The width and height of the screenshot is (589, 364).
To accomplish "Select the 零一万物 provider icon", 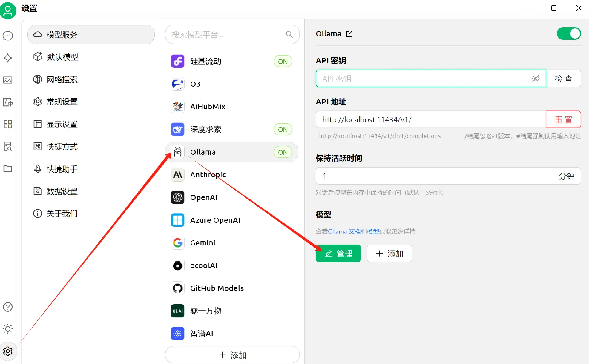I will (x=178, y=311).
